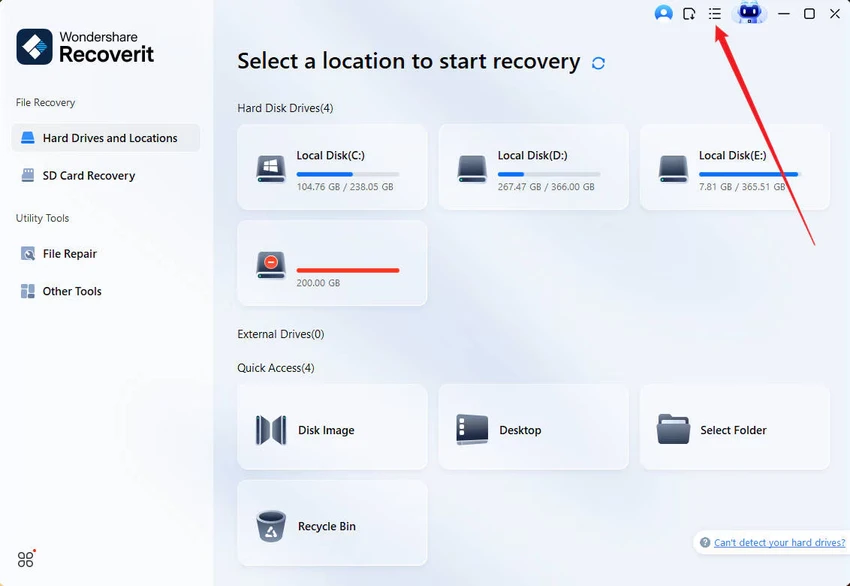The width and height of the screenshot is (850, 586).
Task: Click the import scan result icon
Action: coord(689,14)
